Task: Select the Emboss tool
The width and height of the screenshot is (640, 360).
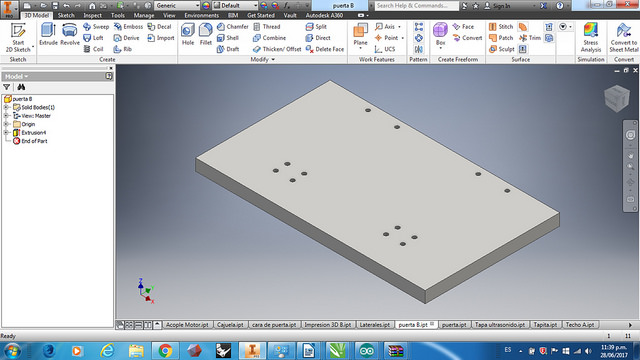Action: 128,27
